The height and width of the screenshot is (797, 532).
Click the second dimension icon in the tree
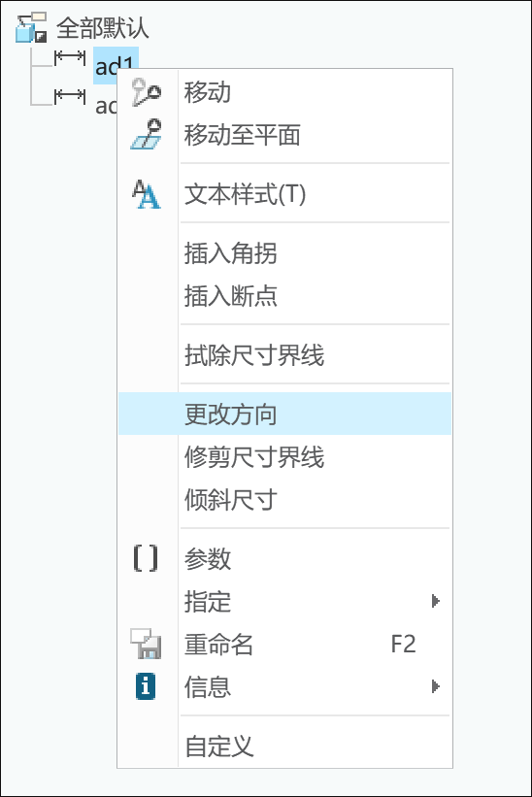click(x=70, y=95)
